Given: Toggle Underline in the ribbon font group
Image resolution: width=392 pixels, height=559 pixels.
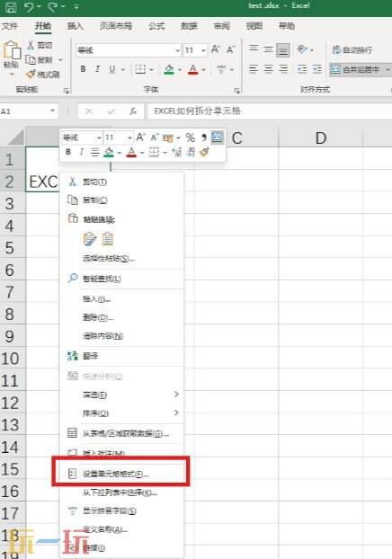Looking at the screenshot, I should (112, 69).
